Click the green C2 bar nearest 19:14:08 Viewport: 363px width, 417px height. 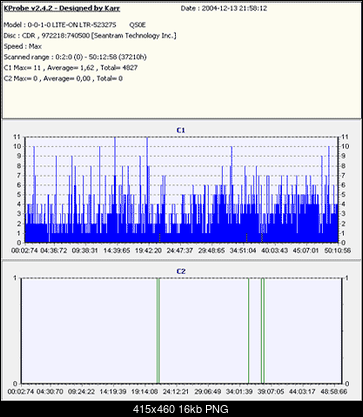(158, 331)
